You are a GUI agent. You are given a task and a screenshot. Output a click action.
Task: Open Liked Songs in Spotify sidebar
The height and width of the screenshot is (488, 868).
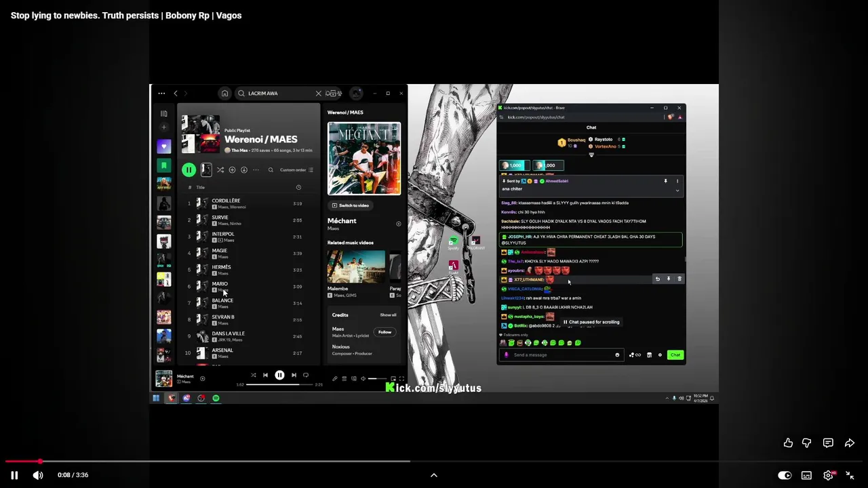click(x=163, y=146)
